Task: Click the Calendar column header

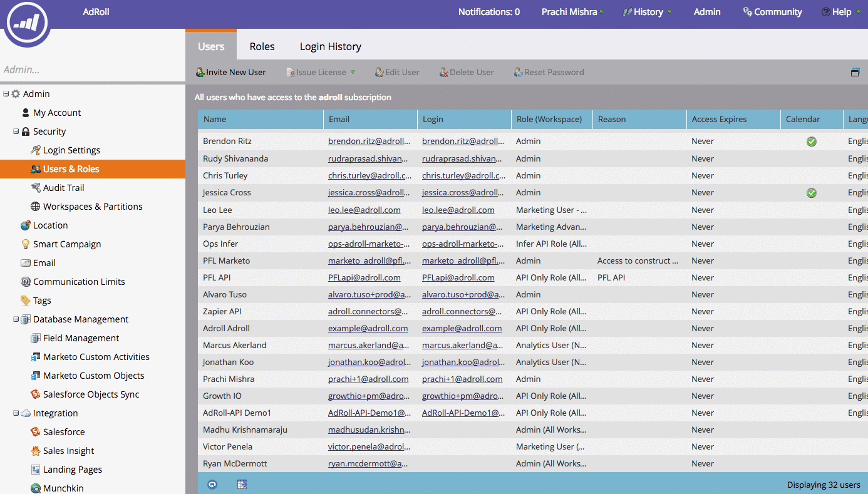Action: (x=812, y=119)
